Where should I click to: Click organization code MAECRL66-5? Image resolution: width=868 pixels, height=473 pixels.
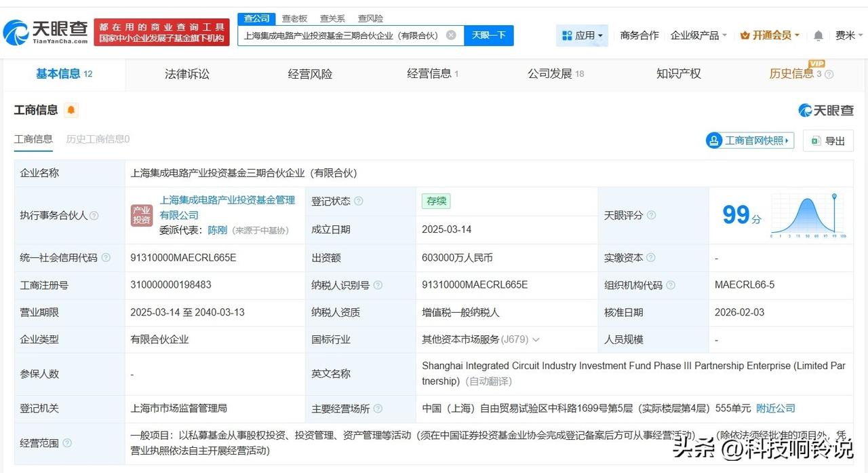tap(745, 285)
